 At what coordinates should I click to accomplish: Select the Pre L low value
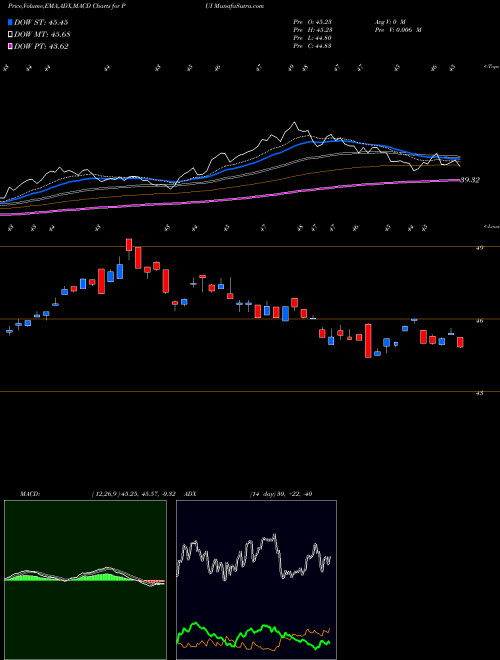(312, 38)
